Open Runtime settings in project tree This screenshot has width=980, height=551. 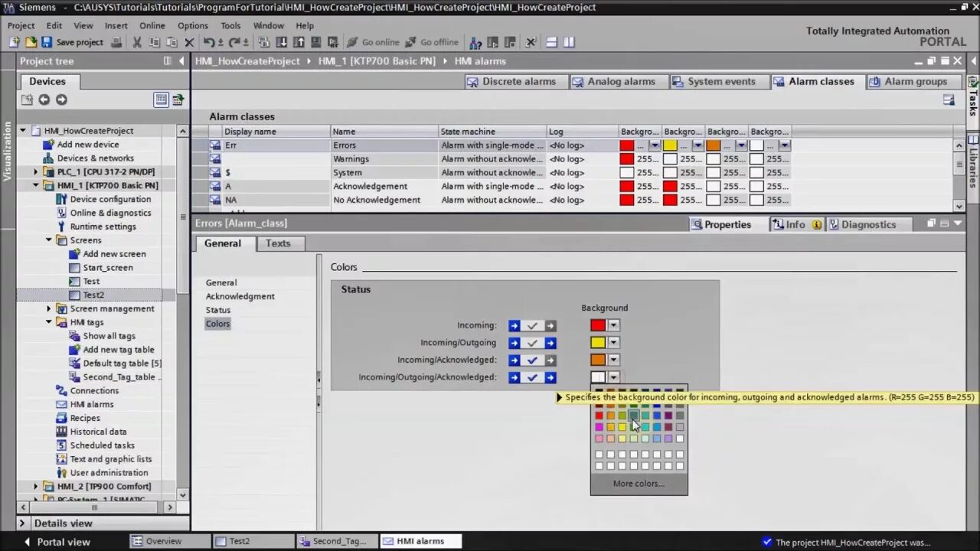pyautogui.click(x=103, y=227)
